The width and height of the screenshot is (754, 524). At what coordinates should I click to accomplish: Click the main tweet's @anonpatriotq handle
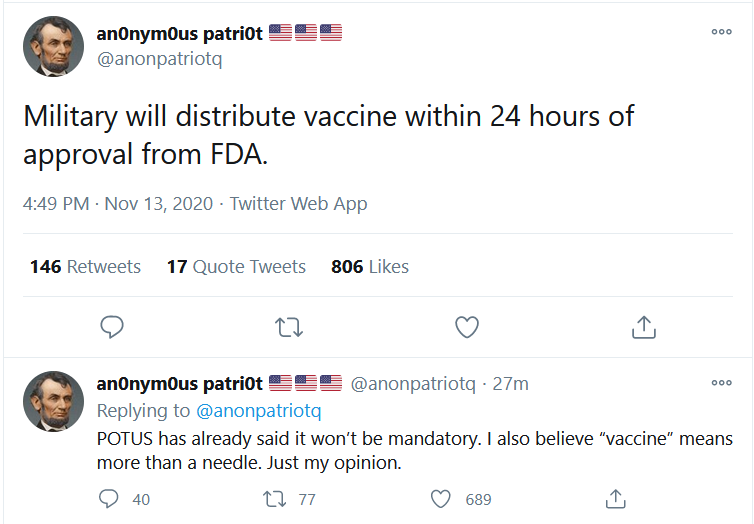point(159,58)
